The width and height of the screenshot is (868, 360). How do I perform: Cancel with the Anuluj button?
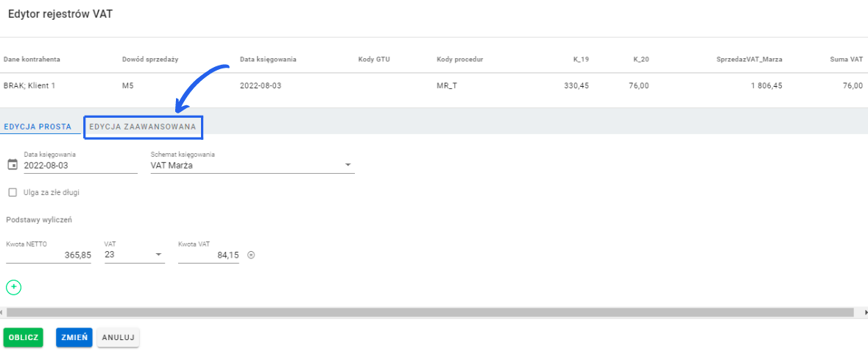118,337
